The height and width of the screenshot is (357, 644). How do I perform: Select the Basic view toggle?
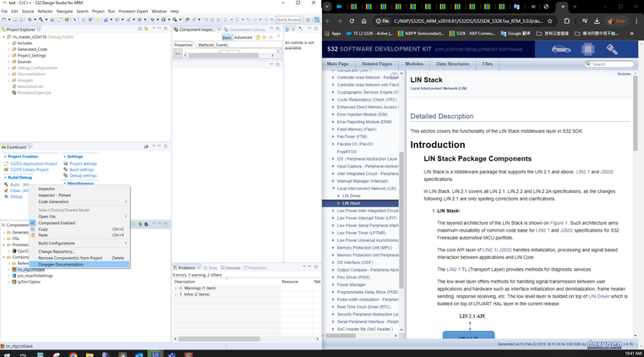point(227,37)
